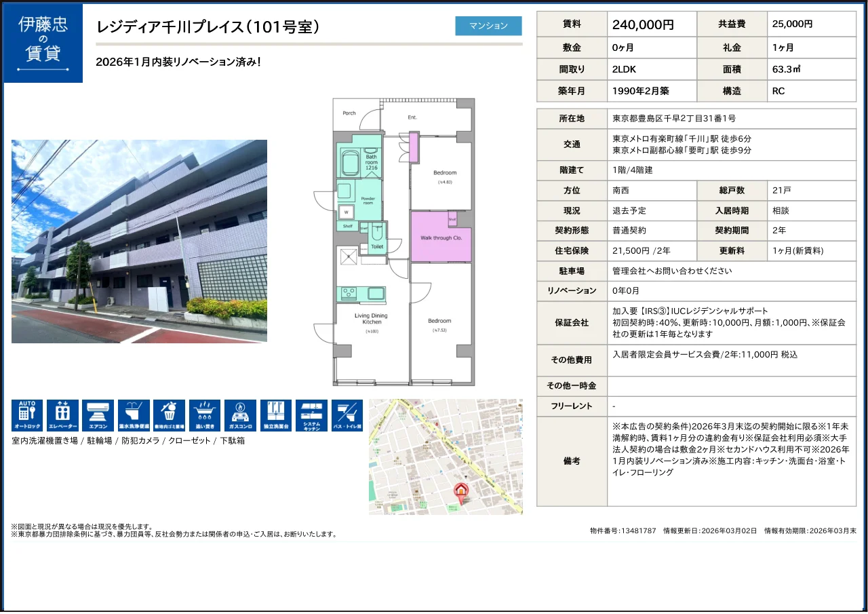This screenshot has height=614, width=868.
Task: Click the neighborhood map thumbnail
Action: (446, 456)
